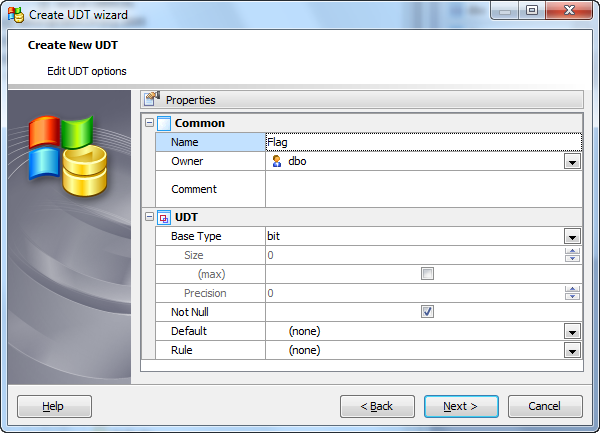Toggle the (max) size checkbox
The height and width of the screenshot is (433, 600).
(x=427, y=274)
